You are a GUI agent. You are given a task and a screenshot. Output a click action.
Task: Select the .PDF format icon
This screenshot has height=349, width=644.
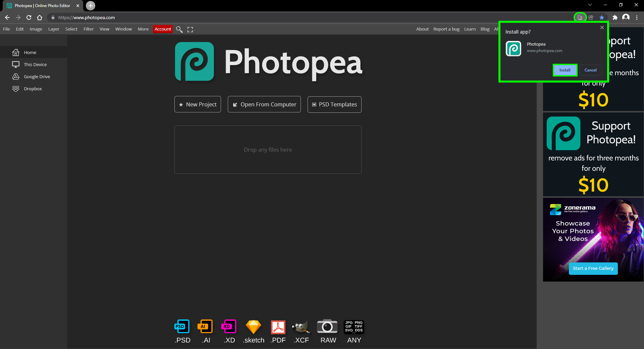[278, 326]
